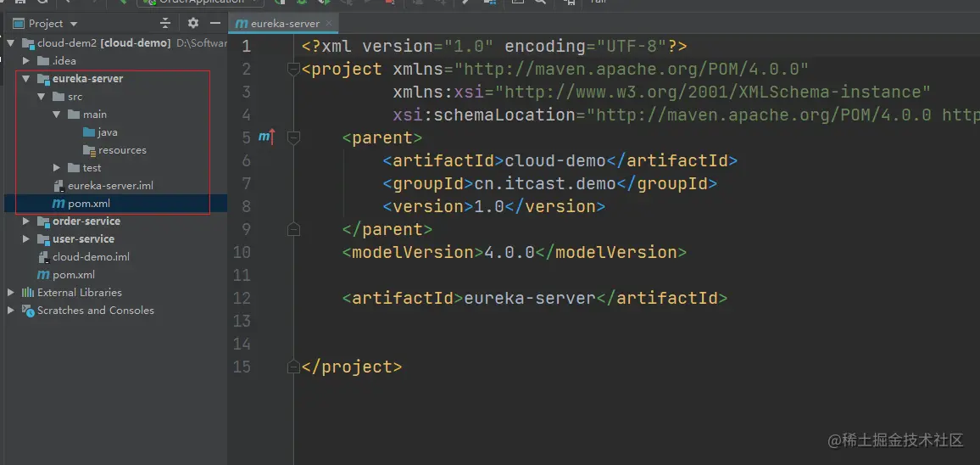The width and height of the screenshot is (980, 465).
Task: Click the XMLSchema-instance URL on line 3
Action: point(712,92)
